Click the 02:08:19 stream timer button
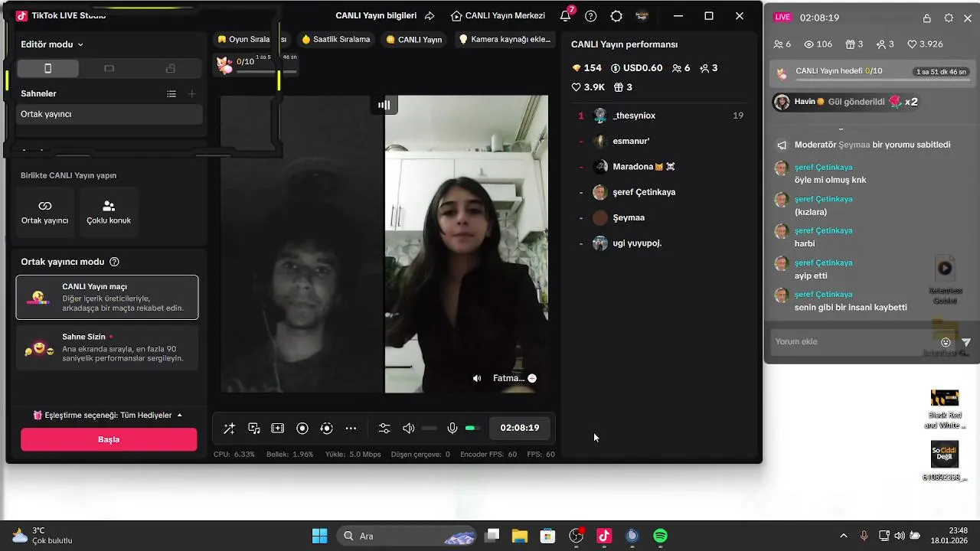The height and width of the screenshot is (551, 980). click(x=520, y=428)
